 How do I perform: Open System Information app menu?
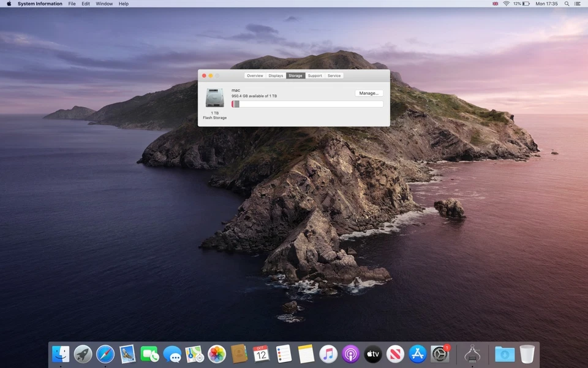40,4
